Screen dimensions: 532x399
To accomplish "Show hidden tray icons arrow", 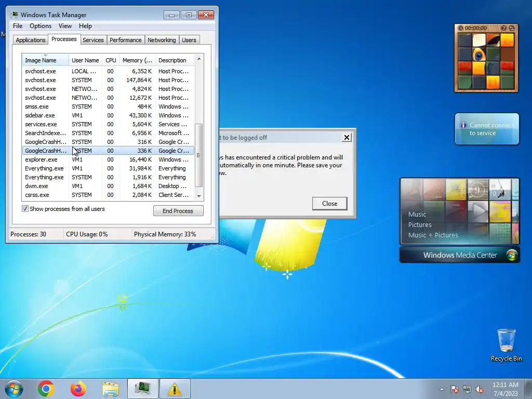I will (x=442, y=389).
